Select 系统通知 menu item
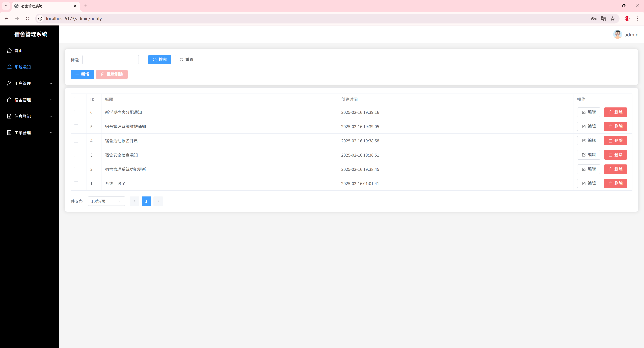Viewport: 644px width, 348px height. click(22, 67)
